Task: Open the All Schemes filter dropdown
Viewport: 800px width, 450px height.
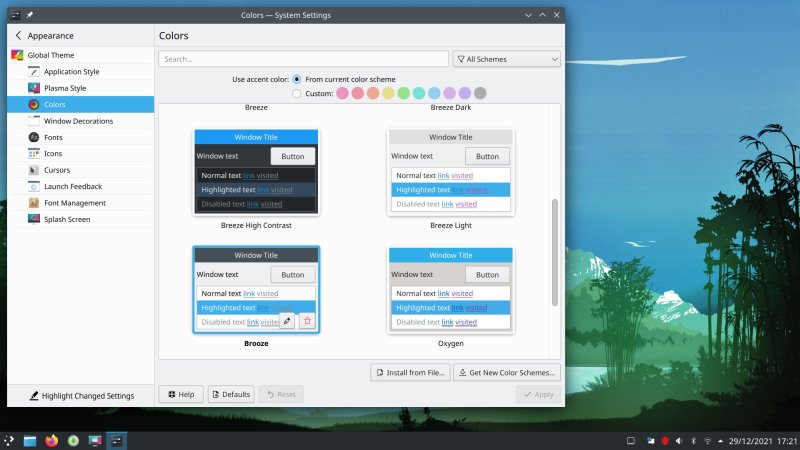Action: pos(506,59)
